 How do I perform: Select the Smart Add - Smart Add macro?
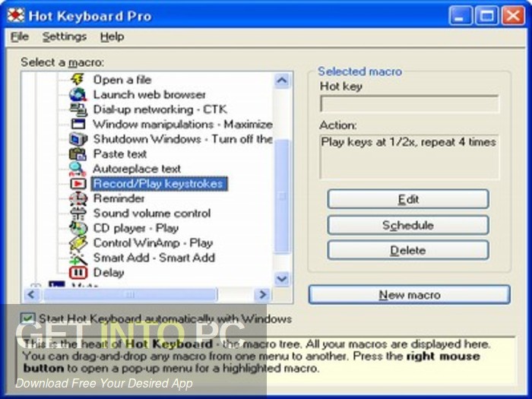154,258
